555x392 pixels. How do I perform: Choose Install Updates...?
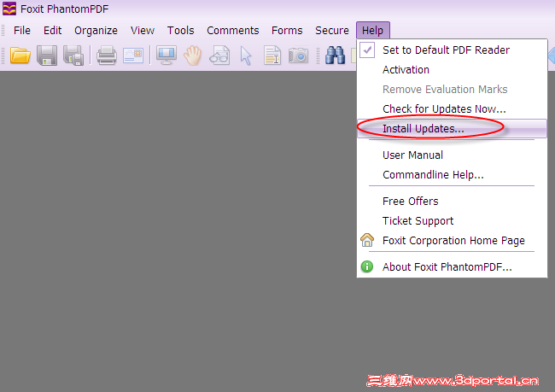pyautogui.click(x=452, y=129)
